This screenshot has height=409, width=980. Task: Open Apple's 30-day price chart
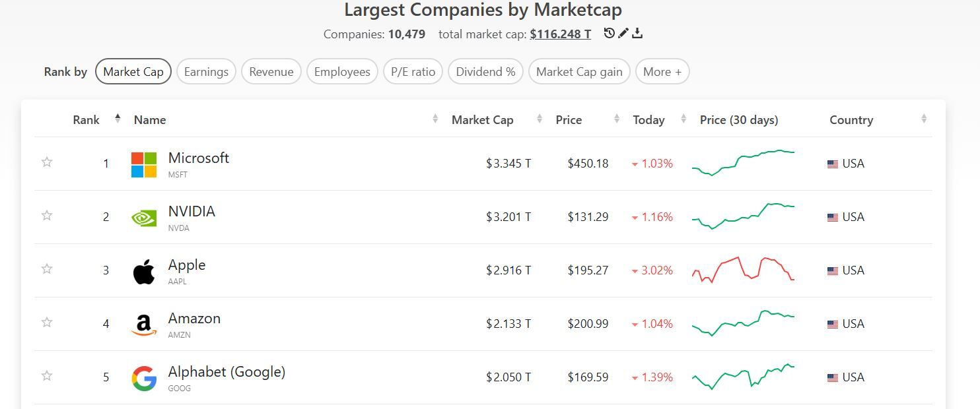743,270
